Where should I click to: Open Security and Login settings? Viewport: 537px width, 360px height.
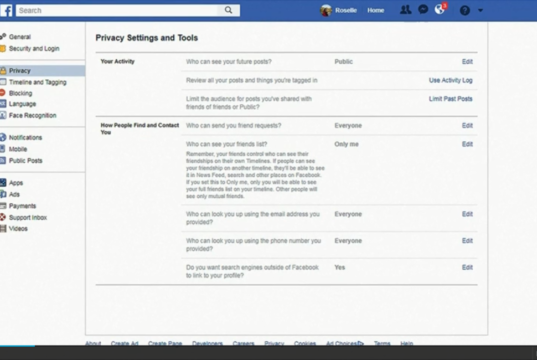(x=34, y=48)
